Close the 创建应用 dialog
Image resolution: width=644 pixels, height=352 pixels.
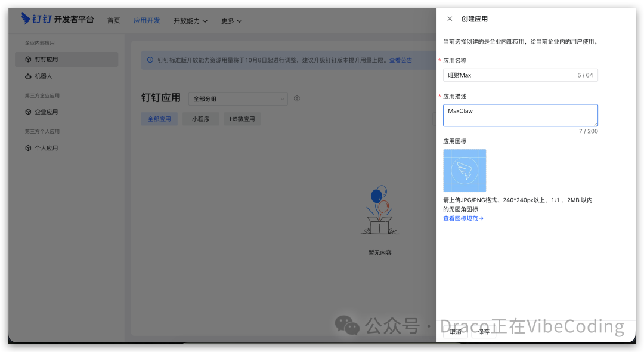pyautogui.click(x=450, y=18)
